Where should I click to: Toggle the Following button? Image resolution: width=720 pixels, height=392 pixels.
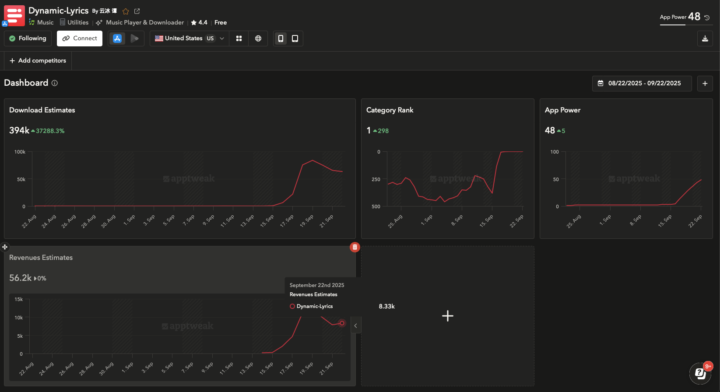pos(28,39)
